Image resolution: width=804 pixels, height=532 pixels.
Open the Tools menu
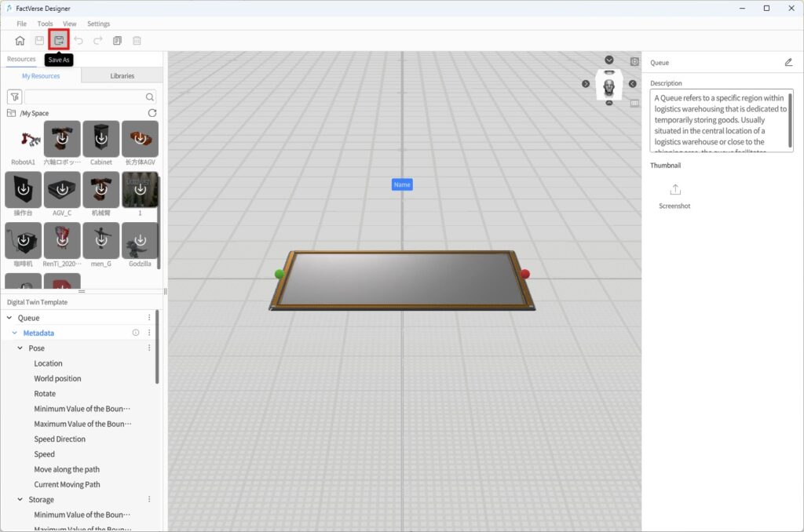[x=45, y=24]
